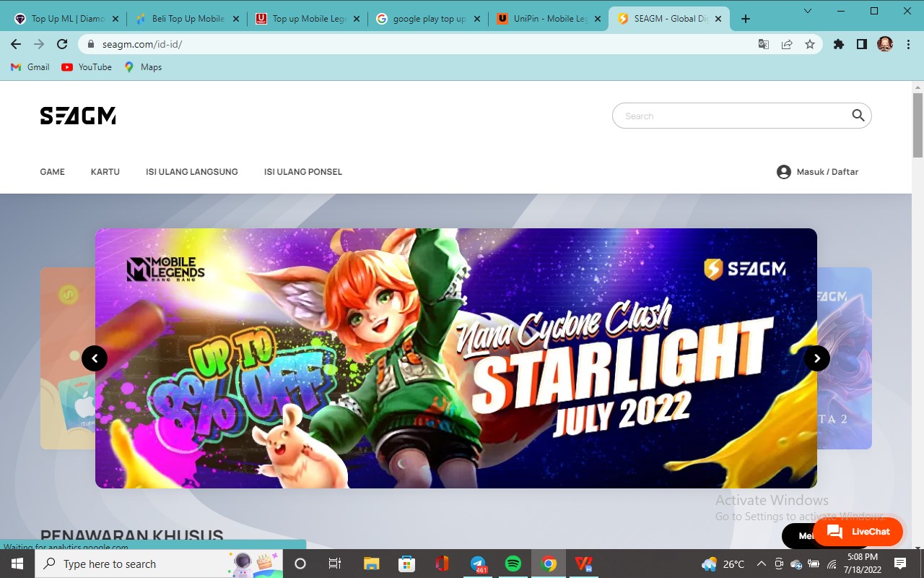Open the Maps bookmark
The image size is (924, 578).
143,67
